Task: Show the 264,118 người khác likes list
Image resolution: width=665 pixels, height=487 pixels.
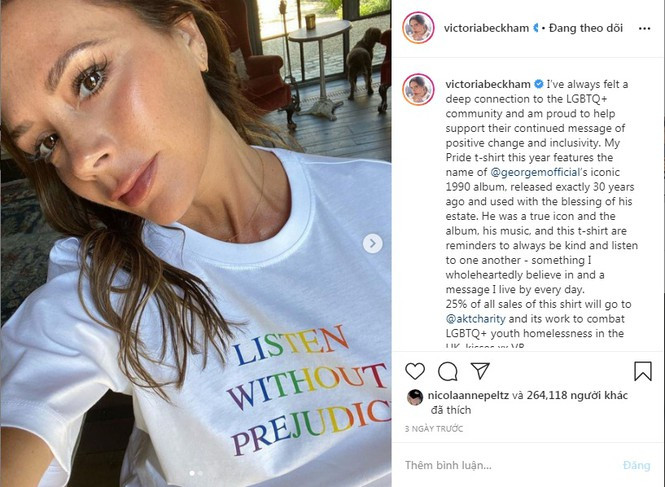Action: point(577,395)
